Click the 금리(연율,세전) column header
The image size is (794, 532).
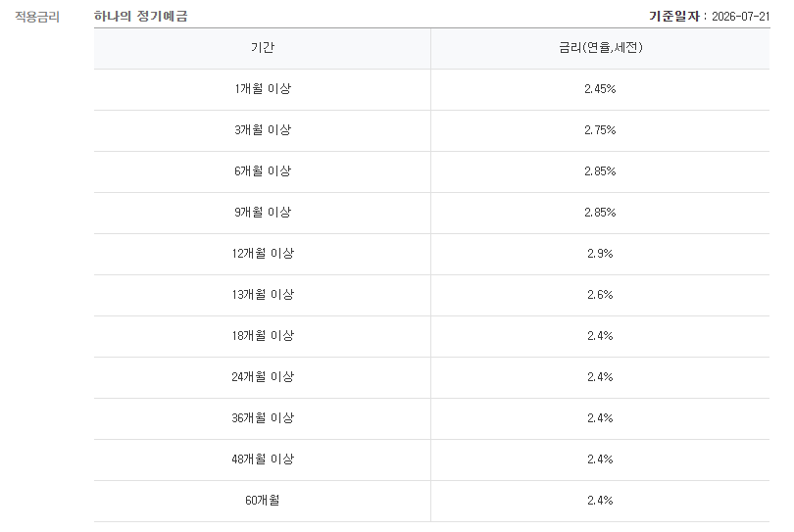click(600, 48)
